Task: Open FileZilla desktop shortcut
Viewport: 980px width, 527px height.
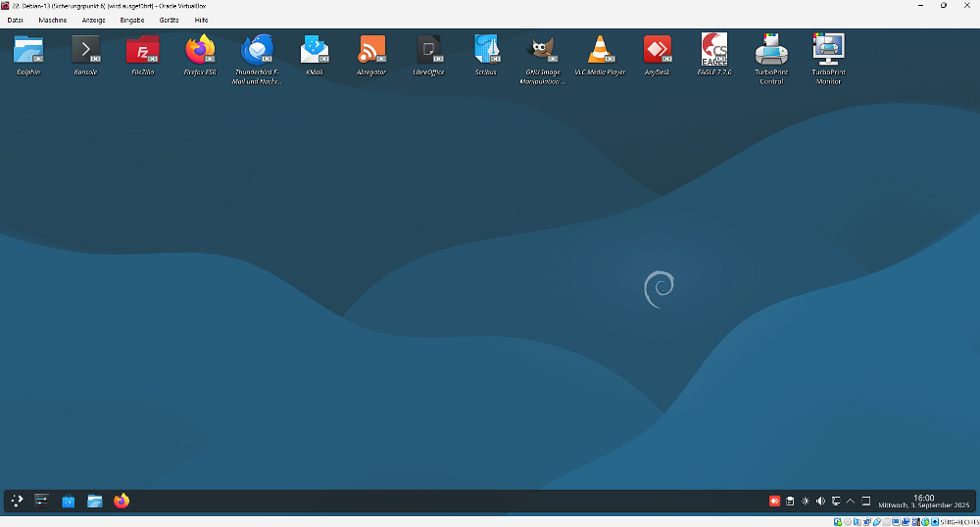Action: (x=143, y=50)
